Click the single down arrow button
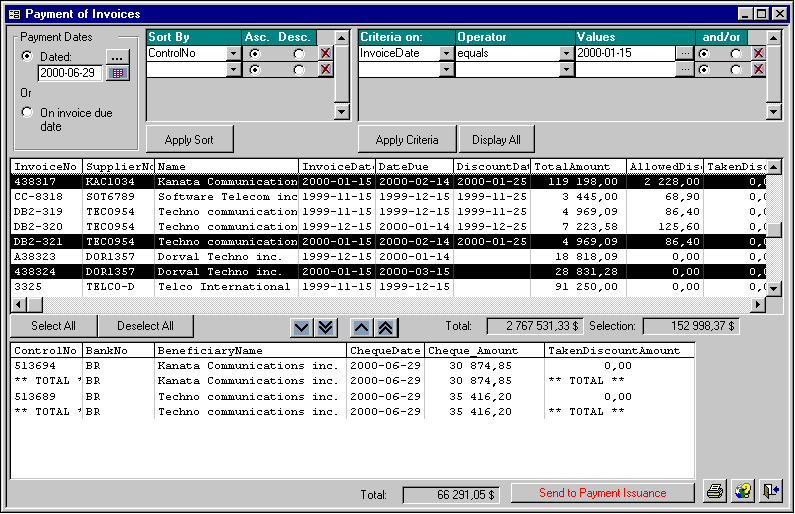 point(300,327)
